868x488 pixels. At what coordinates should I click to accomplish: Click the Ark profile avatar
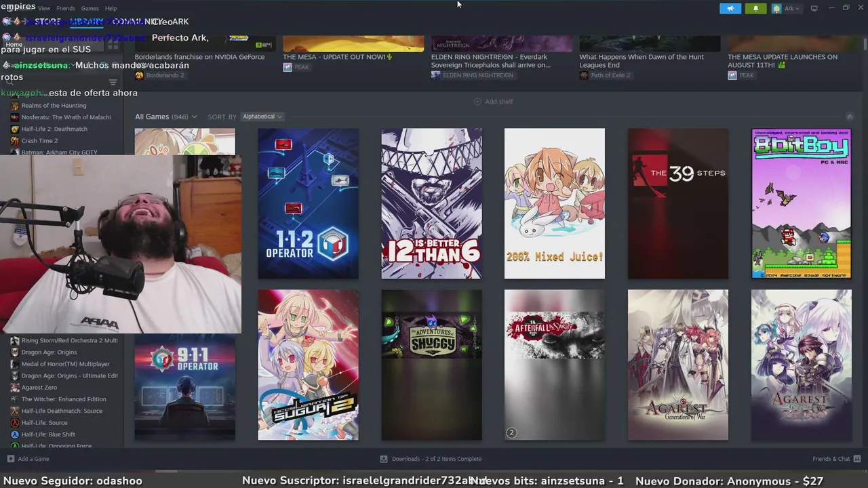(776, 9)
